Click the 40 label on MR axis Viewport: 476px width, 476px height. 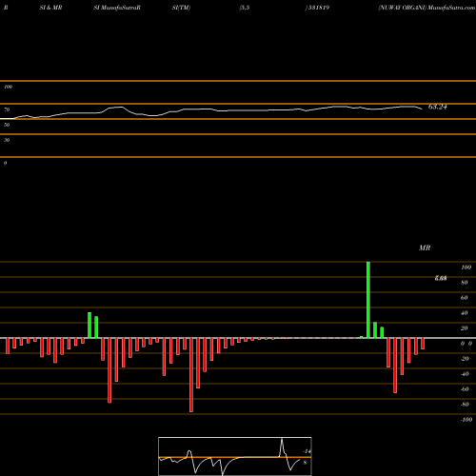pyautogui.click(x=465, y=313)
